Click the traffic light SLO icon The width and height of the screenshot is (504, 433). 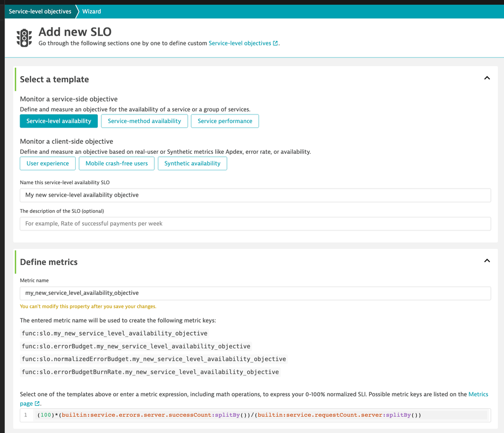[24, 38]
